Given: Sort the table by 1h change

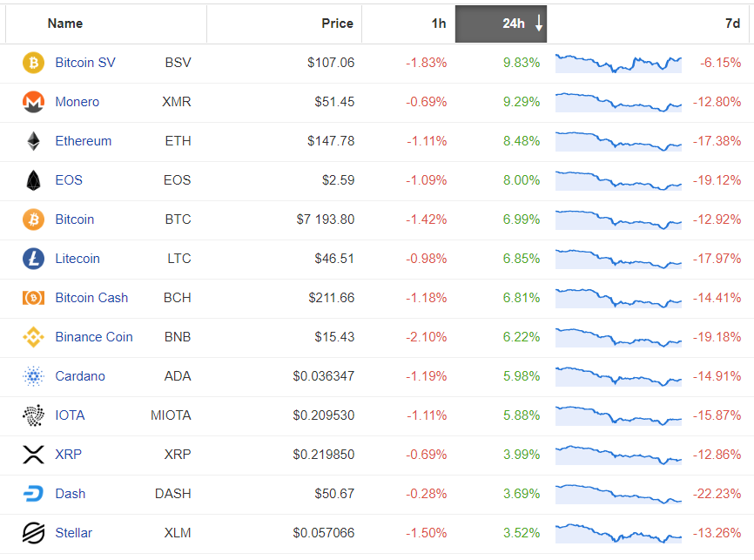Looking at the screenshot, I should tap(439, 24).
